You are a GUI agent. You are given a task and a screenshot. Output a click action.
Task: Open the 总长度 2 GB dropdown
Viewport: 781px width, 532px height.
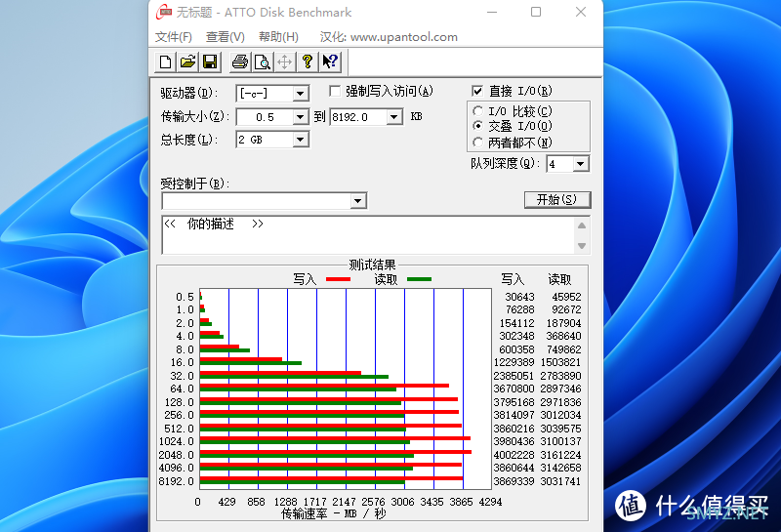[x=300, y=140]
